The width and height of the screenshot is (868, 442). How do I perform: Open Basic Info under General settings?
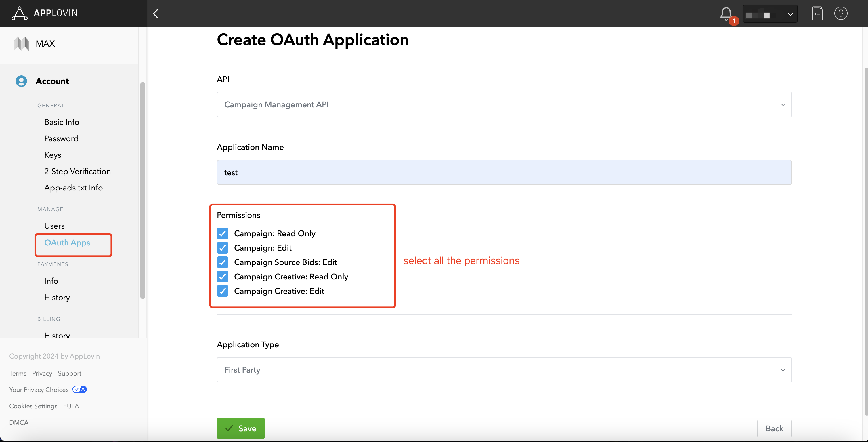(x=62, y=122)
